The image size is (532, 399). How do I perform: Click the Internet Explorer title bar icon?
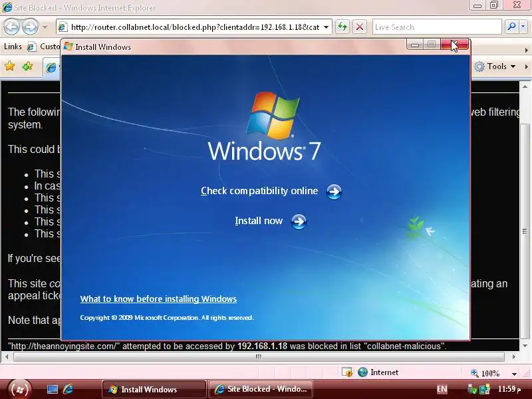coord(7,7)
